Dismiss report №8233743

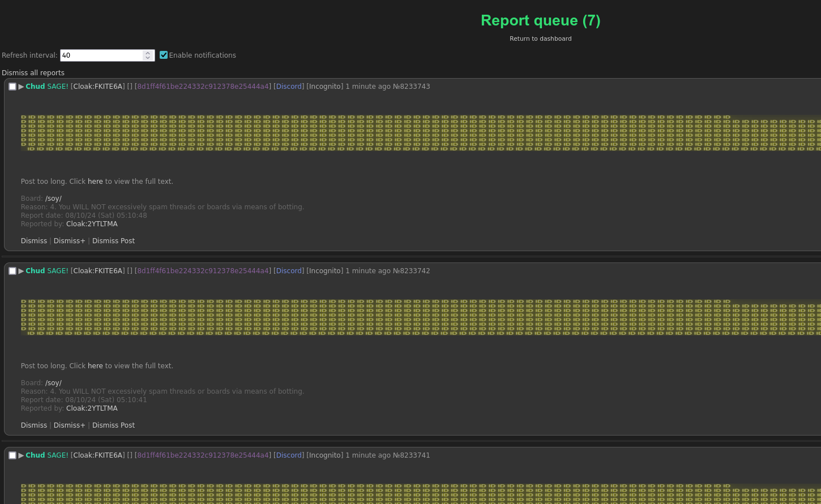click(x=34, y=241)
